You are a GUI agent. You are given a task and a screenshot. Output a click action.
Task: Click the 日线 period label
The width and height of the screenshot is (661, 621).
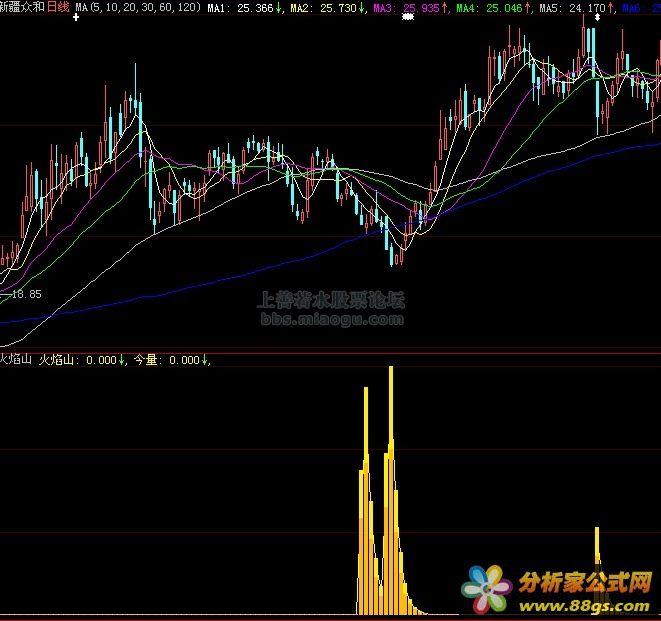click(x=58, y=7)
